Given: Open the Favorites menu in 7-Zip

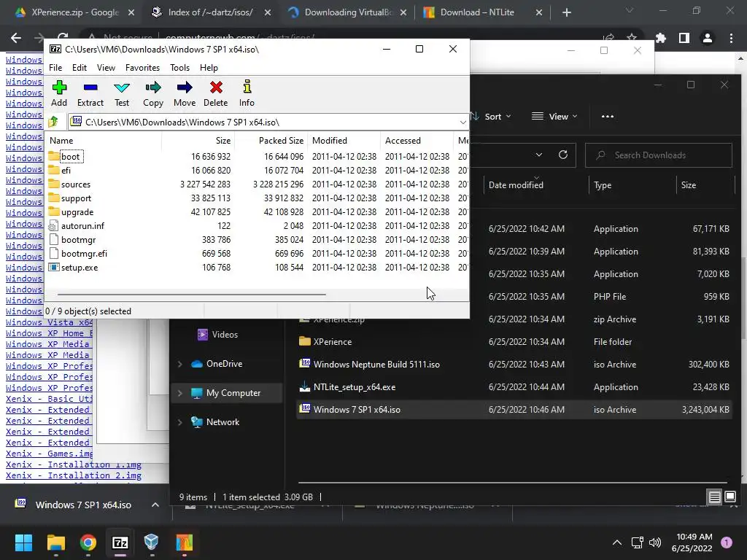Looking at the screenshot, I should click(142, 68).
